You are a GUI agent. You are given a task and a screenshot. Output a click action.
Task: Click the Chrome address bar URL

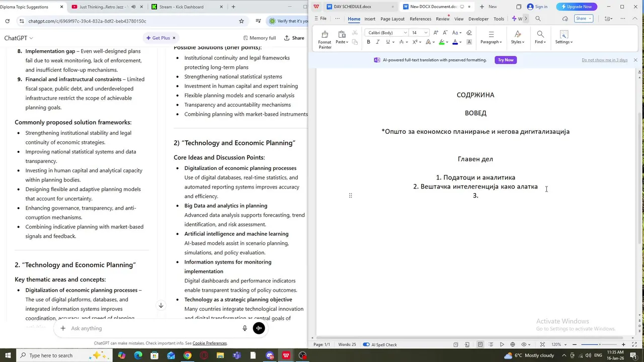point(88,21)
